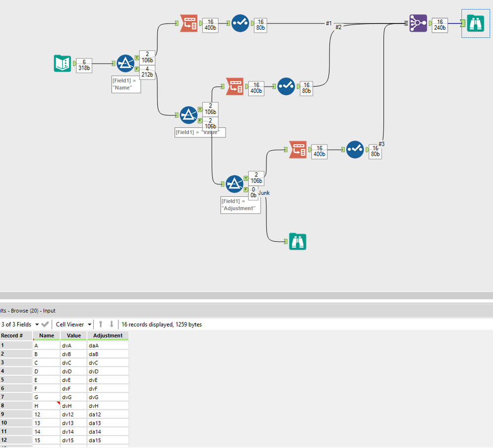The width and height of the screenshot is (493, 448).
Task: Select the cell containing dvA
Action: tap(74, 345)
